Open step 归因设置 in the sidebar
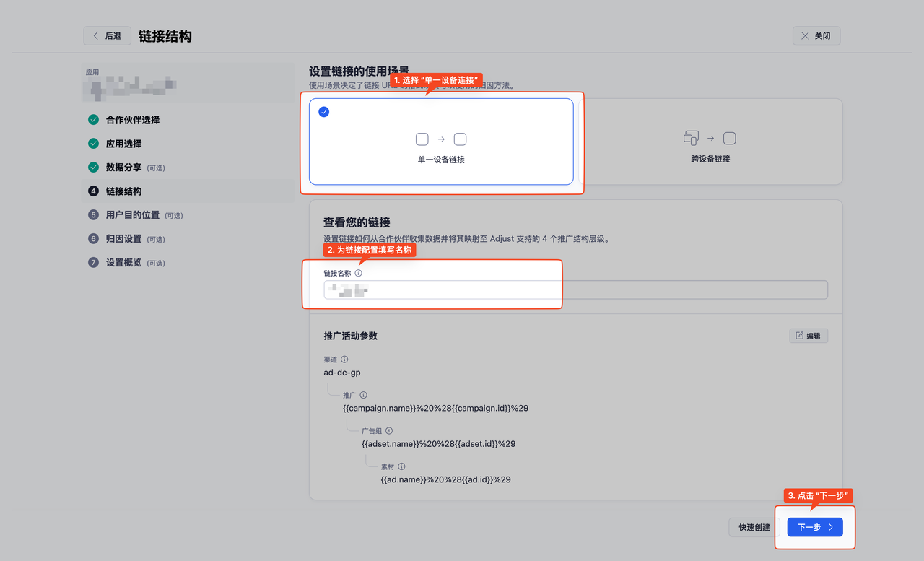Image resolution: width=924 pixels, height=561 pixels. pos(123,238)
